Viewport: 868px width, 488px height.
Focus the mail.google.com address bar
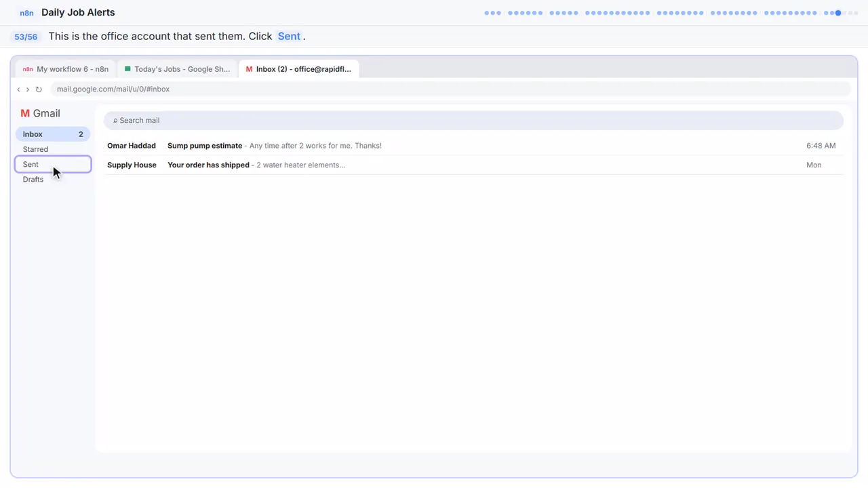(x=450, y=89)
